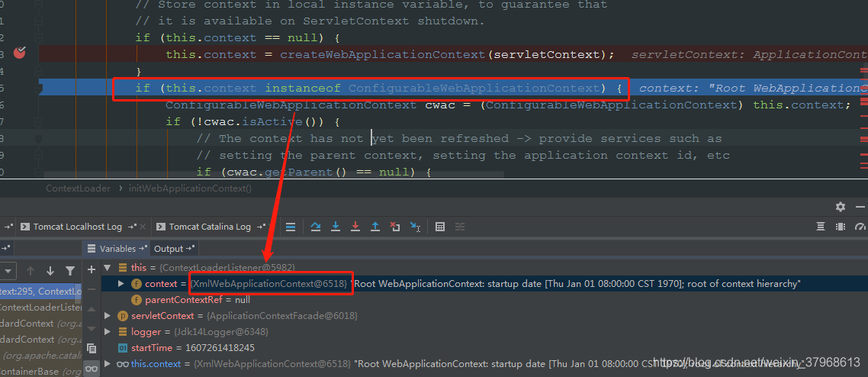
Task: Click the Step Out debugger icon
Action: (375, 227)
